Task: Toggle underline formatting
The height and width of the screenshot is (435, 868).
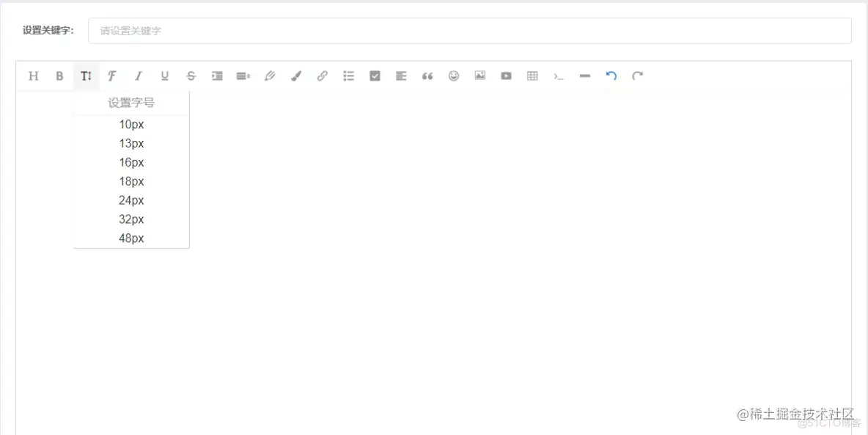Action: (164, 76)
